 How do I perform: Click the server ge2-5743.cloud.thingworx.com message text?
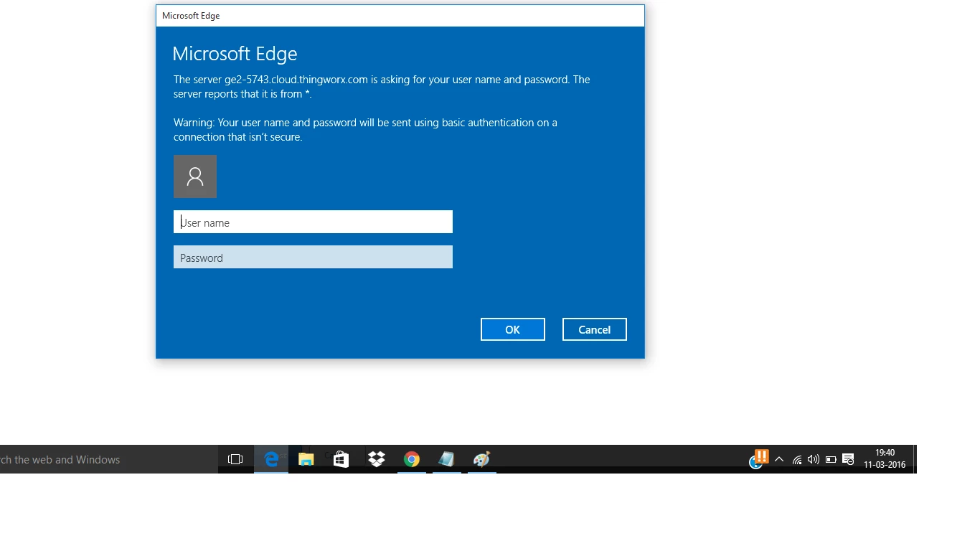pos(382,87)
